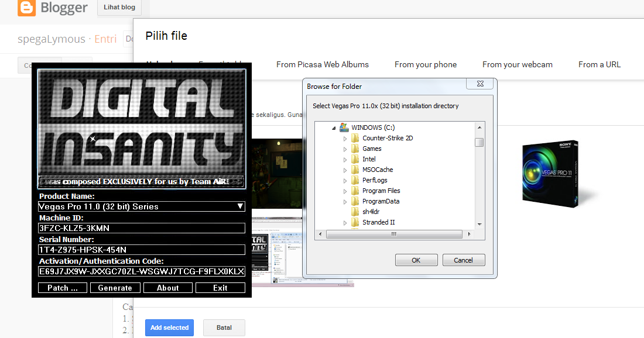Expand the Games folder
The image size is (644, 338).
click(x=345, y=149)
